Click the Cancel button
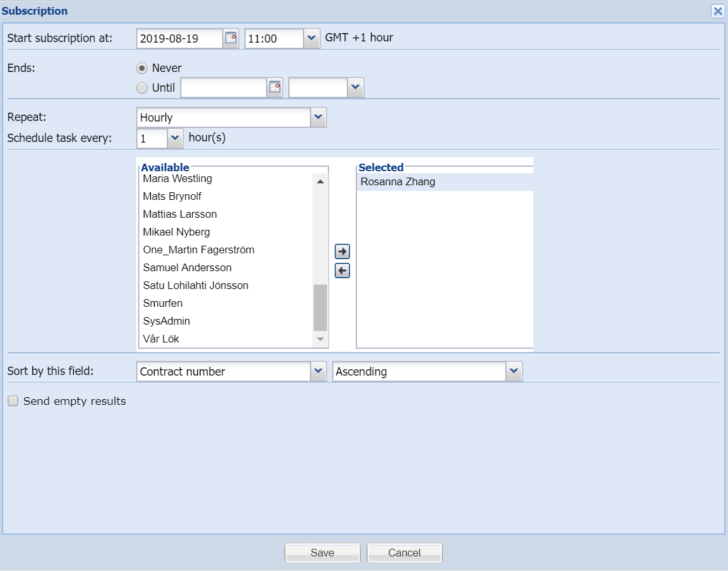This screenshot has height=571, width=728. click(x=404, y=553)
